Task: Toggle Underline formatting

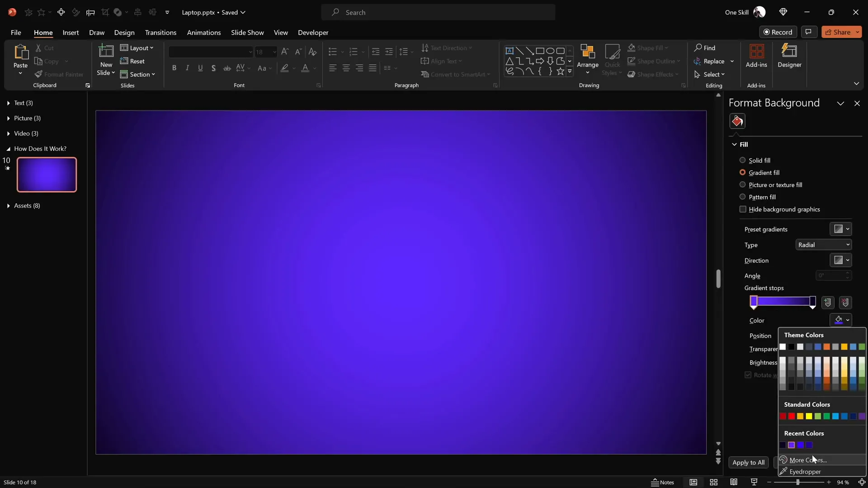Action: point(200,68)
